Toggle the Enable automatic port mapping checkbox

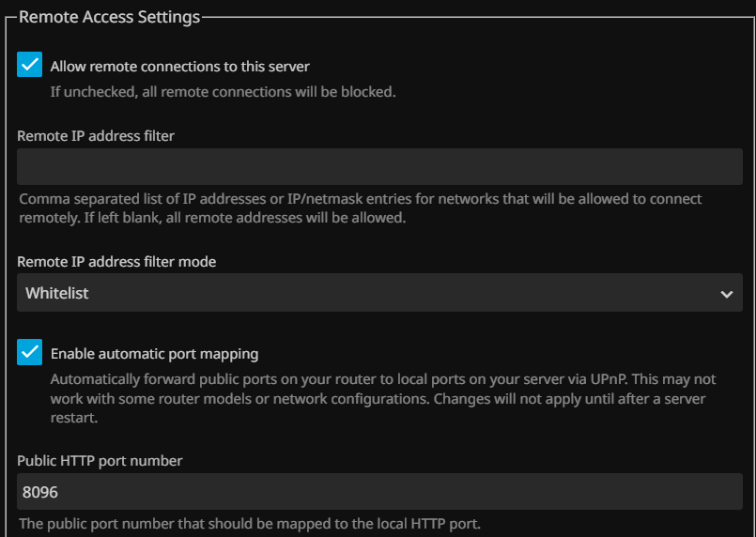tap(30, 352)
